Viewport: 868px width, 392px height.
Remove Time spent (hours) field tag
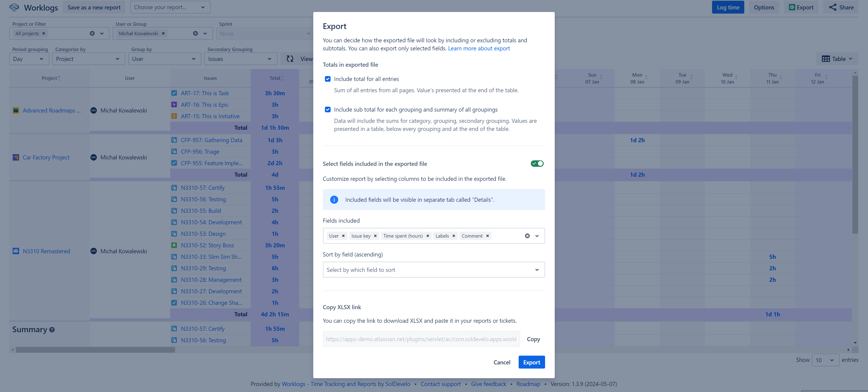428,236
